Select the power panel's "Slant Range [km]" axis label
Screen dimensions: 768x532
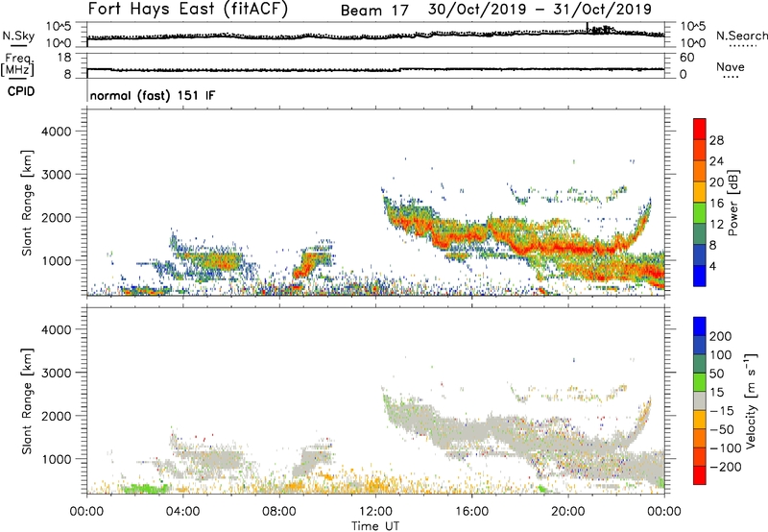tap(27, 203)
